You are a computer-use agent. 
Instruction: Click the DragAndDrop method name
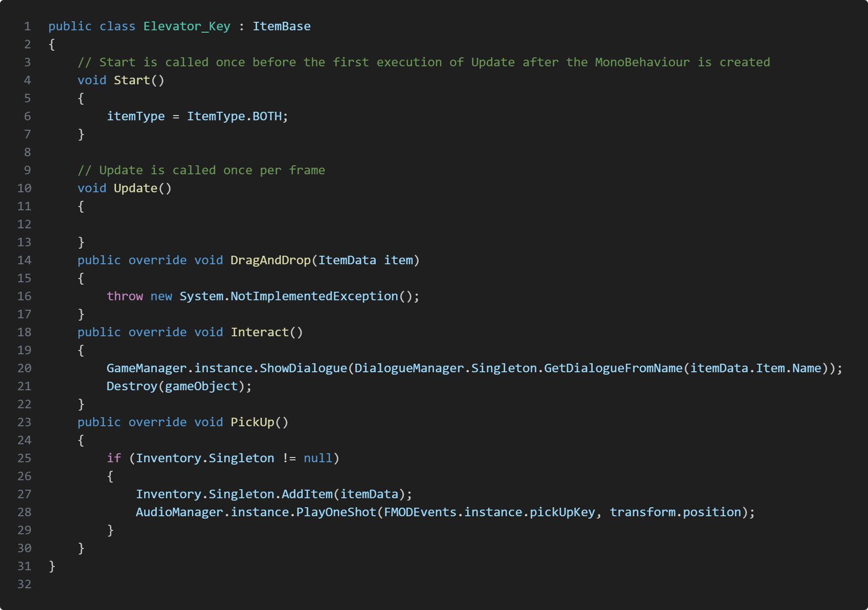point(270,260)
